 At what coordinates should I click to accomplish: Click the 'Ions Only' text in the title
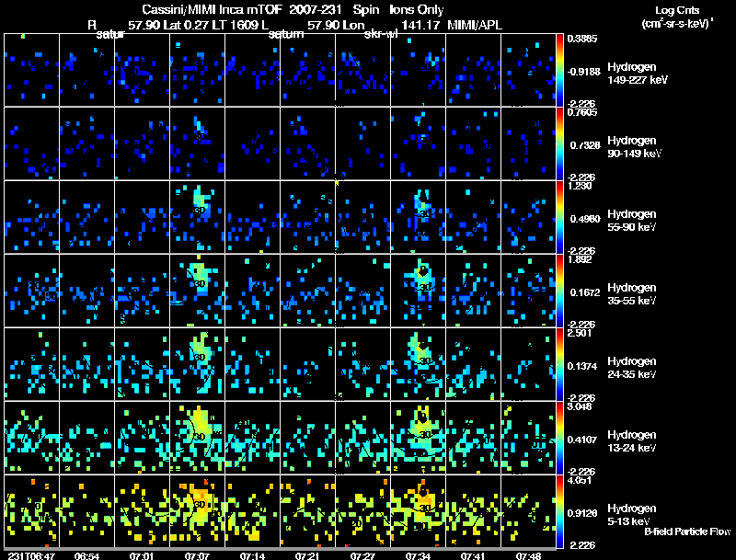click(x=417, y=10)
